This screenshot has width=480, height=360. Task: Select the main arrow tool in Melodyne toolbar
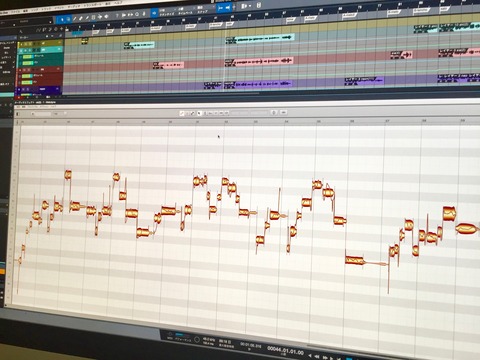199,113
